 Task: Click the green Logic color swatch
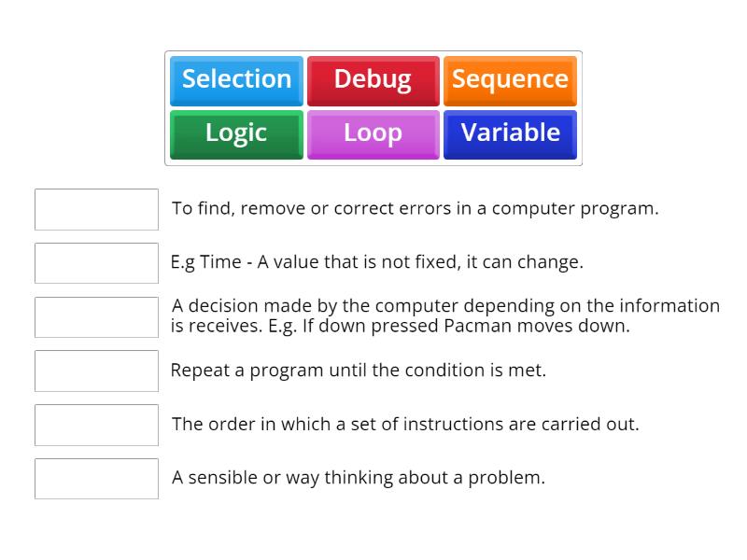[x=235, y=133]
